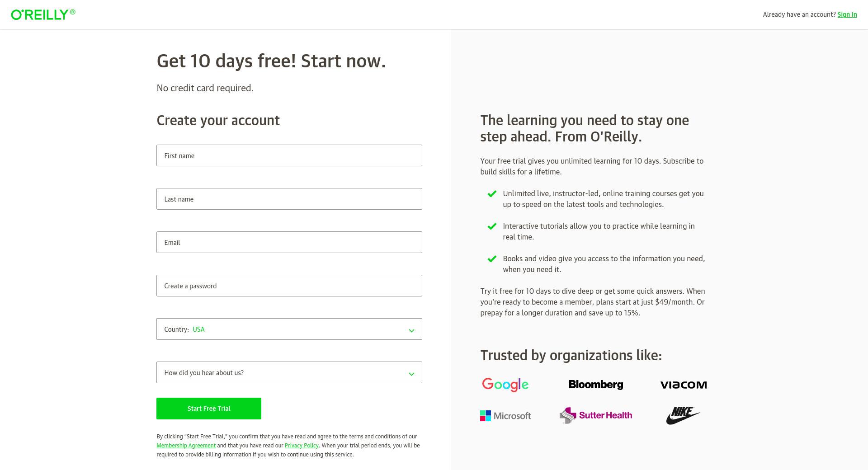Click the Nike swoosh logo
868x470 pixels.
683,415
